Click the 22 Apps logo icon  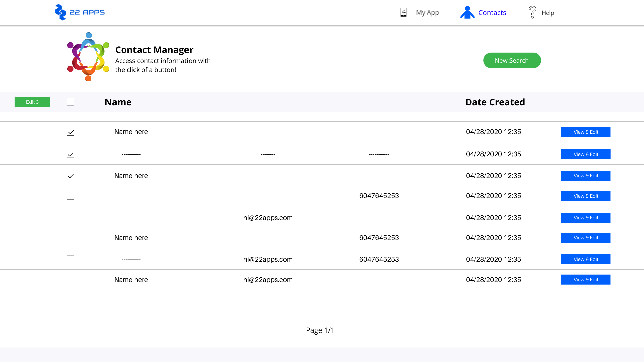tap(61, 12)
